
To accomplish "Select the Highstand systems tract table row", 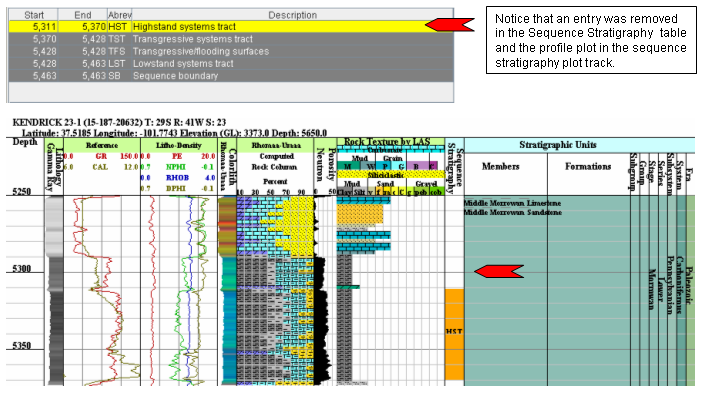I will click(x=231, y=27).
